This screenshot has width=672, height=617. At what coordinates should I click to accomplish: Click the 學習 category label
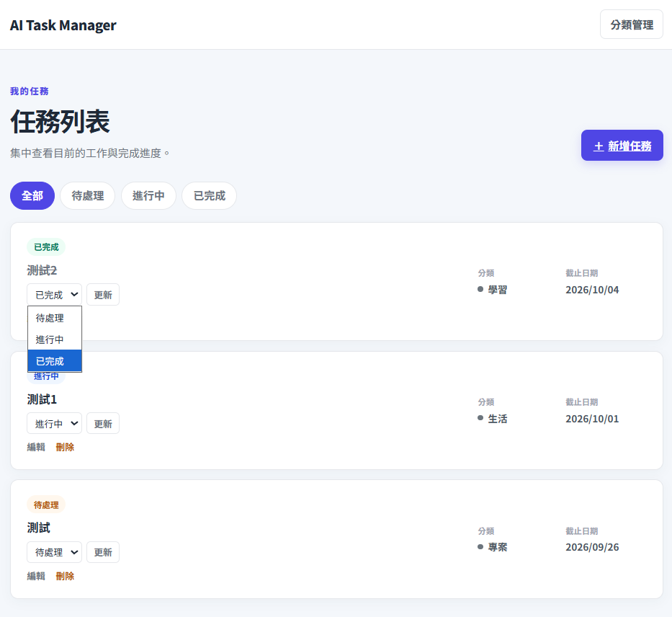coord(498,290)
